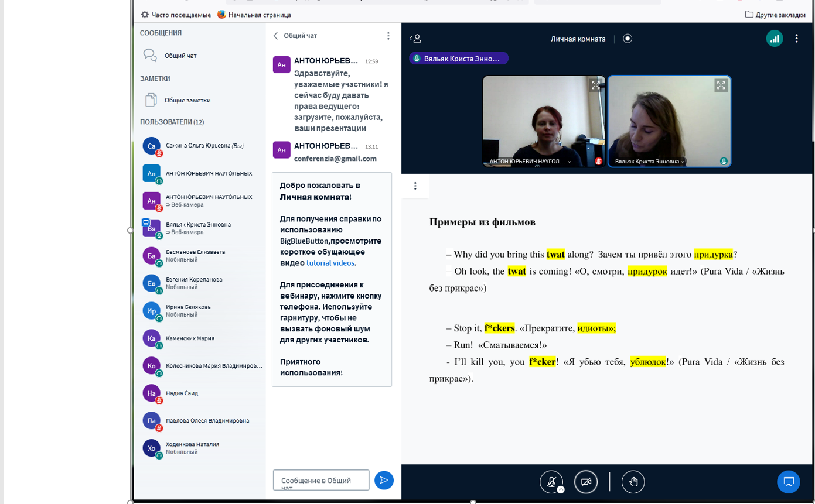Viewport: 815px width, 504px height.
Task: Open presentation three-dot options menu
Action: click(415, 186)
